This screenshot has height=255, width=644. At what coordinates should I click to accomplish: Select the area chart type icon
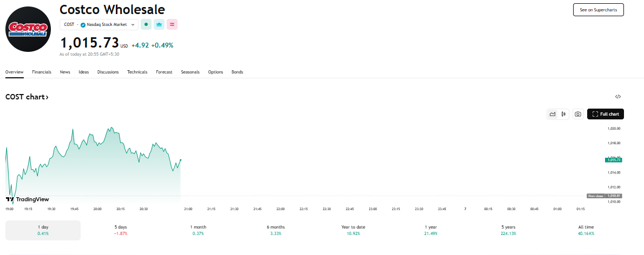[553, 114]
